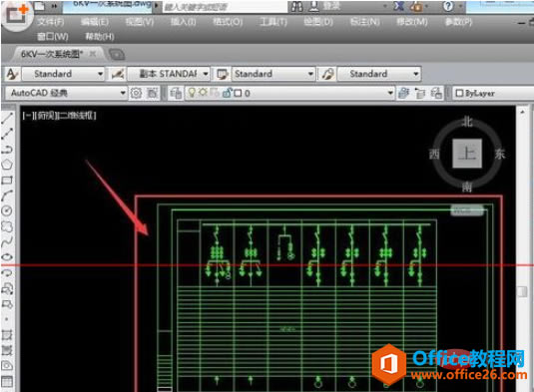Open the AutoCAD application menu button

click(x=16, y=14)
